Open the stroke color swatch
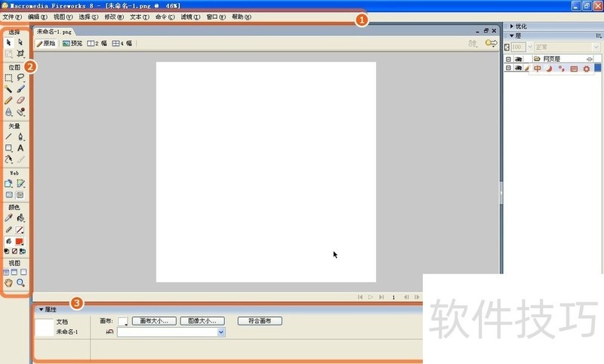The width and height of the screenshot is (604, 364). coord(20,230)
